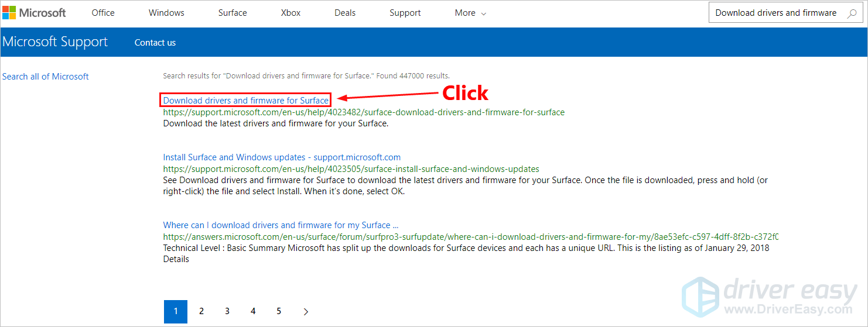Open the Windows menu item
The image size is (868, 327).
tap(166, 13)
